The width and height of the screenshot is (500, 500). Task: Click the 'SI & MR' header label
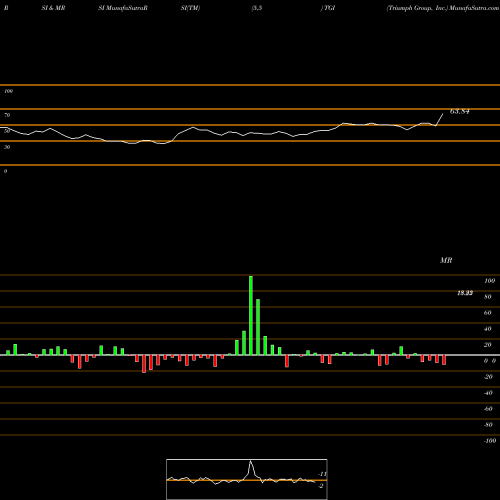tap(53, 8)
